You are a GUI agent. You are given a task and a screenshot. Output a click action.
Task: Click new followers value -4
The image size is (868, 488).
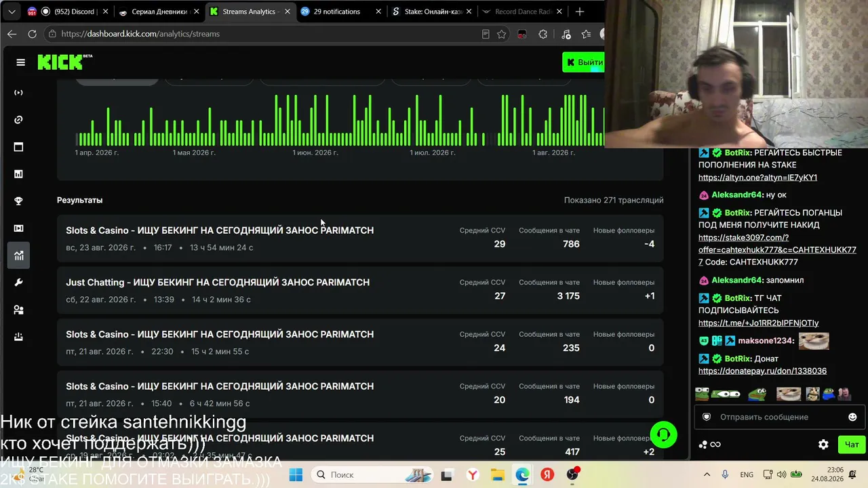[649, 244]
